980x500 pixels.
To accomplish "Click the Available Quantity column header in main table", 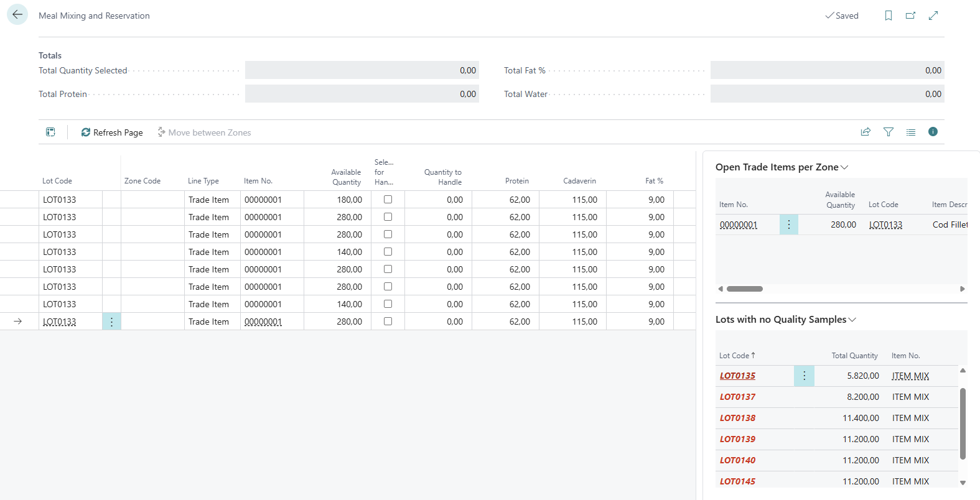I will (x=346, y=177).
